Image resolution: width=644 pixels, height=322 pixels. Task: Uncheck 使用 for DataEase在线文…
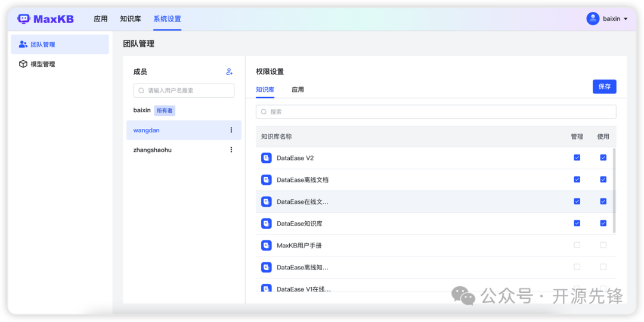[x=603, y=202]
